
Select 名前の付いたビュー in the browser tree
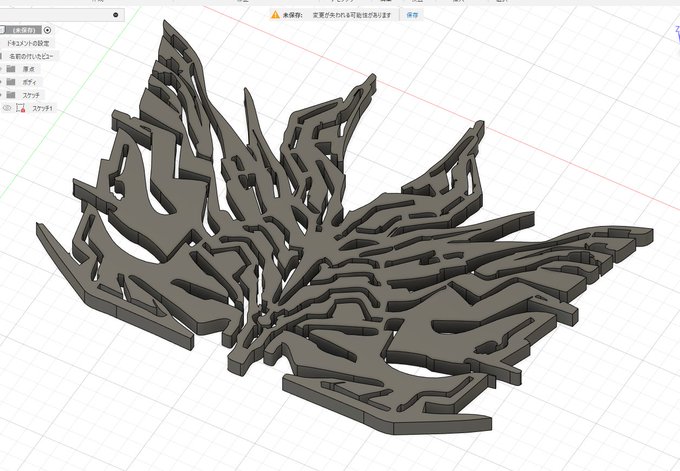[x=31, y=56]
